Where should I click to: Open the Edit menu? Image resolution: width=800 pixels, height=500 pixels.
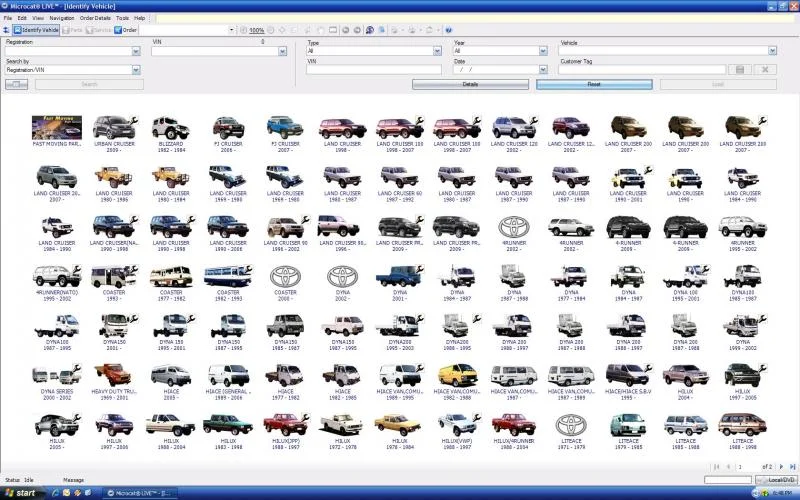[22, 18]
